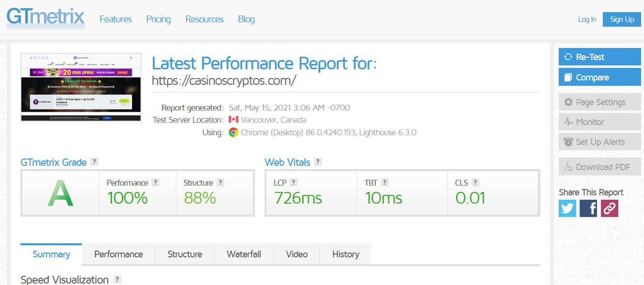Share the report on Facebook
The image size is (644, 285).
click(x=588, y=208)
